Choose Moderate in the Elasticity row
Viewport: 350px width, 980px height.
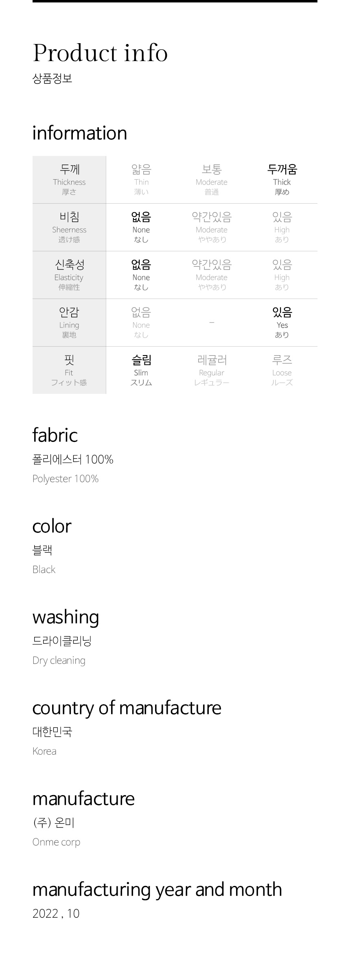pyautogui.click(x=212, y=275)
